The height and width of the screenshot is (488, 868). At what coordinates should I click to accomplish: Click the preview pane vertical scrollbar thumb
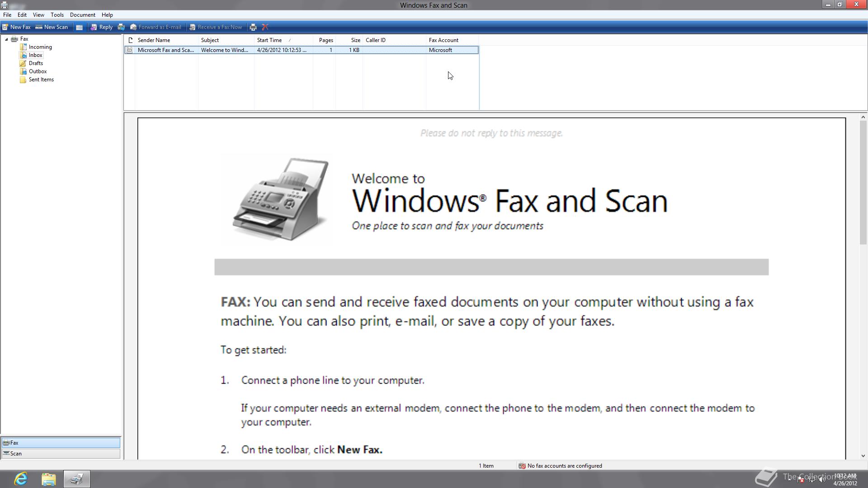click(x=863, y=183)
